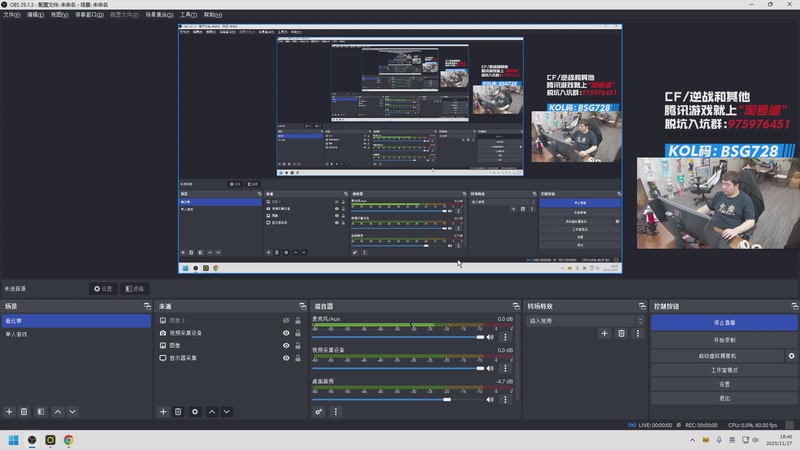Viewport: 800px width, 450px height.
Task: Move the selected source up
Action: (x=212, y=412)
